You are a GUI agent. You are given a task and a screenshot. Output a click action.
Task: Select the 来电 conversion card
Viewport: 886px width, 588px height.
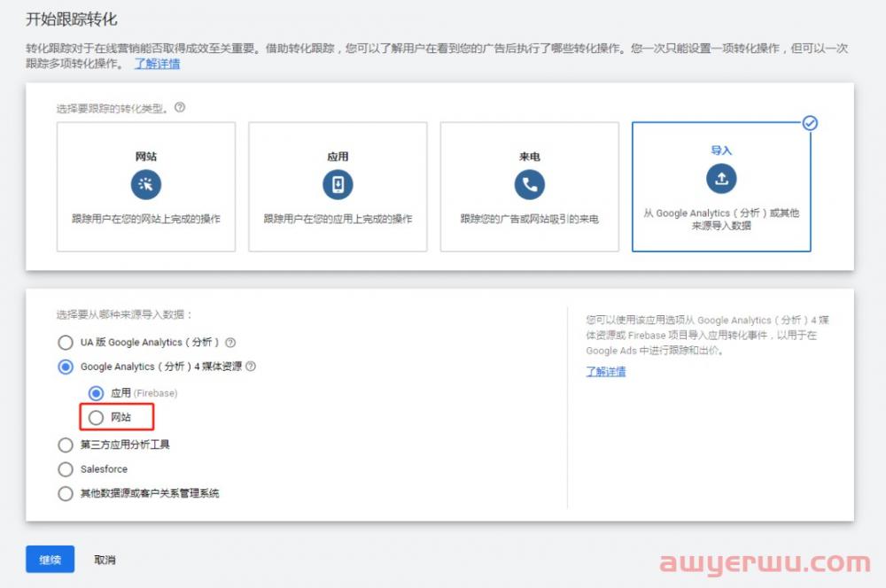point(530,187)
